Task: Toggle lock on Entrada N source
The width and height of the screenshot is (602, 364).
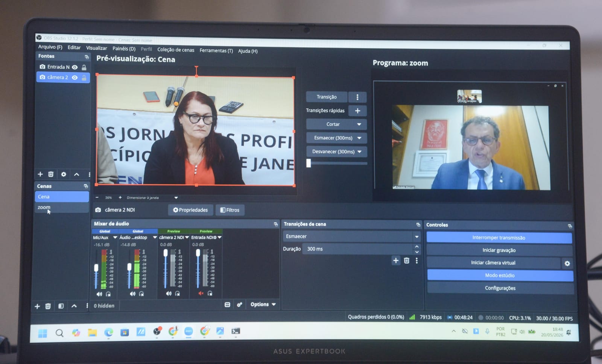Action: (x=84, y=67)
